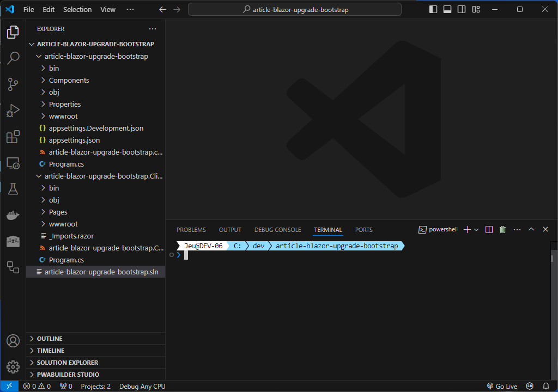Open the Edit menu
558x392 pixels.
[x=48, y=10]
